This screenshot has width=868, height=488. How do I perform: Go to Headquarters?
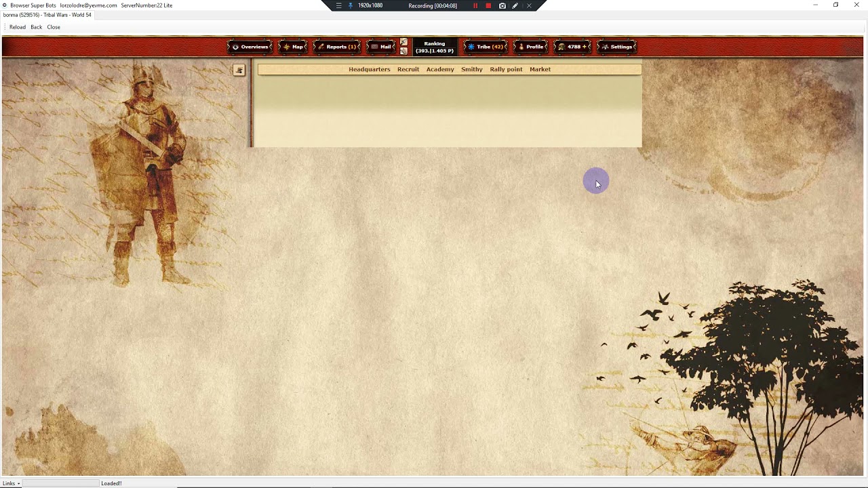pos(370,69)
